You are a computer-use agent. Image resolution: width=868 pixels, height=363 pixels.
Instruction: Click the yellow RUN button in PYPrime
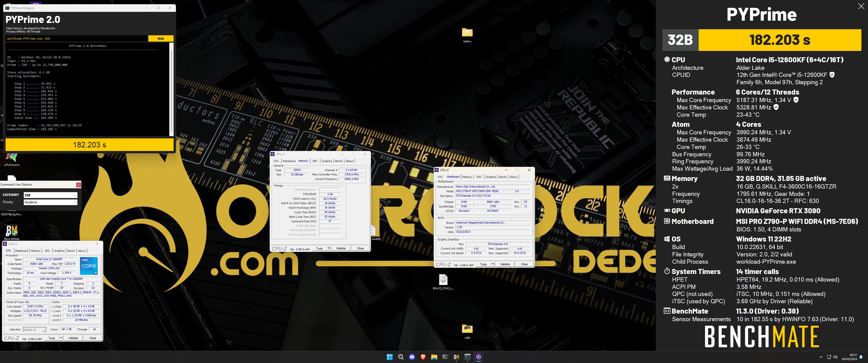coord(161,39)
